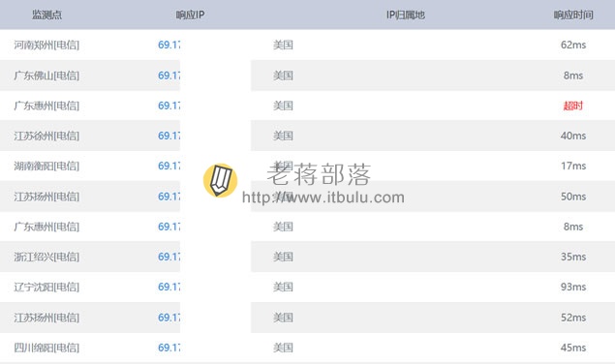The height and width of the screenshot is (364, 615).
Task: Click 美国 in the 广东佛山 row
Action: (283, 76)
